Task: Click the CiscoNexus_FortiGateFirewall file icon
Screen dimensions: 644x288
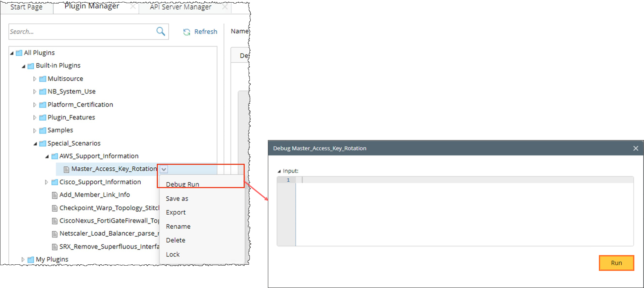Action: pyautogui.click(x=55, y=221)
